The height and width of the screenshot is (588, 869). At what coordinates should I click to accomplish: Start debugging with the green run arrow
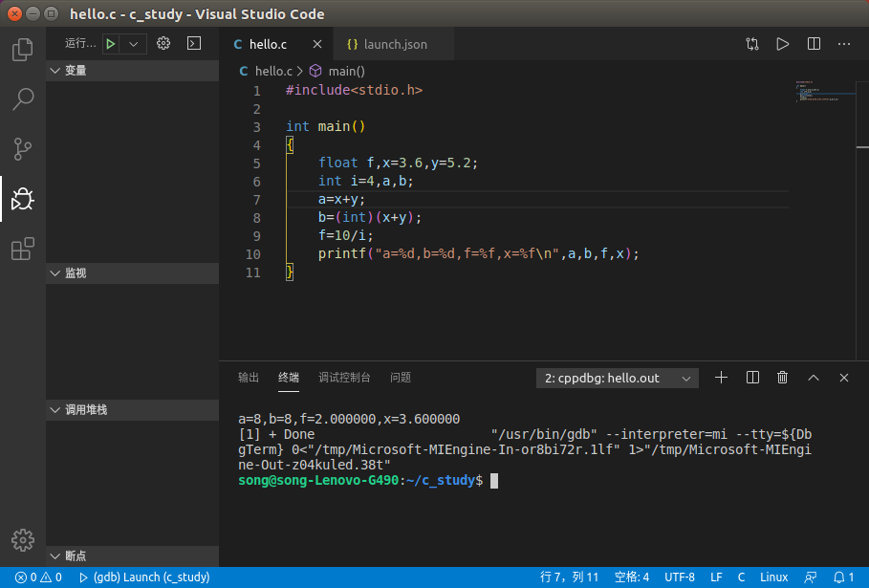click(109, 43)
